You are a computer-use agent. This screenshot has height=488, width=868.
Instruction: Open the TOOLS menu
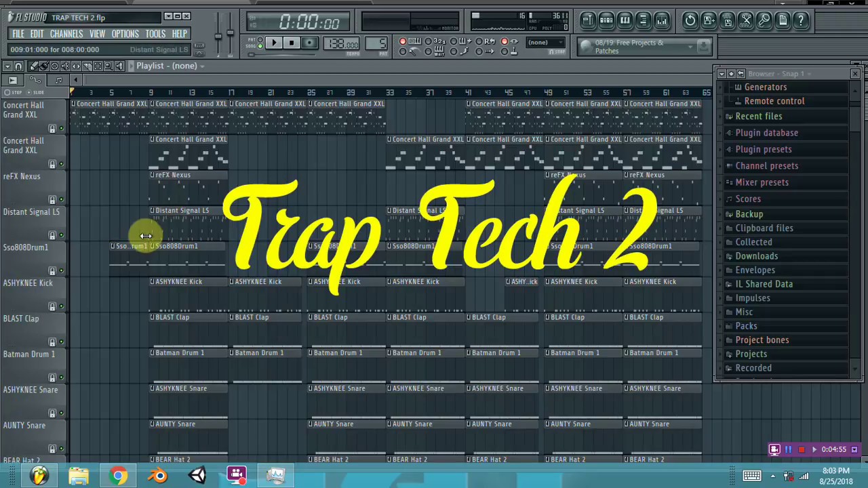155,34
